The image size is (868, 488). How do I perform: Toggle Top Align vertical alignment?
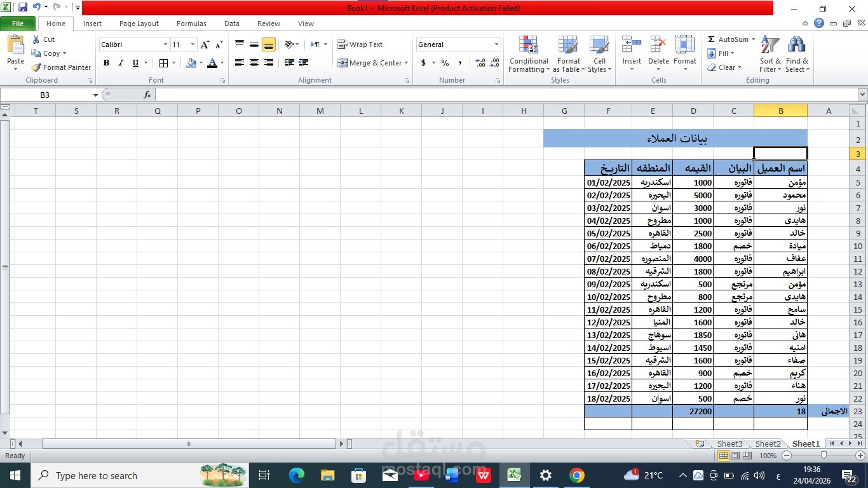(x=239, y=44)
